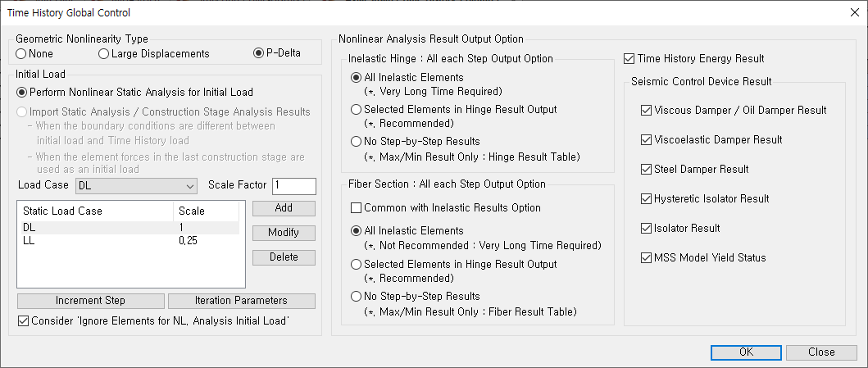
Task: Open Increment Step settings
Action: coord(91,301)
